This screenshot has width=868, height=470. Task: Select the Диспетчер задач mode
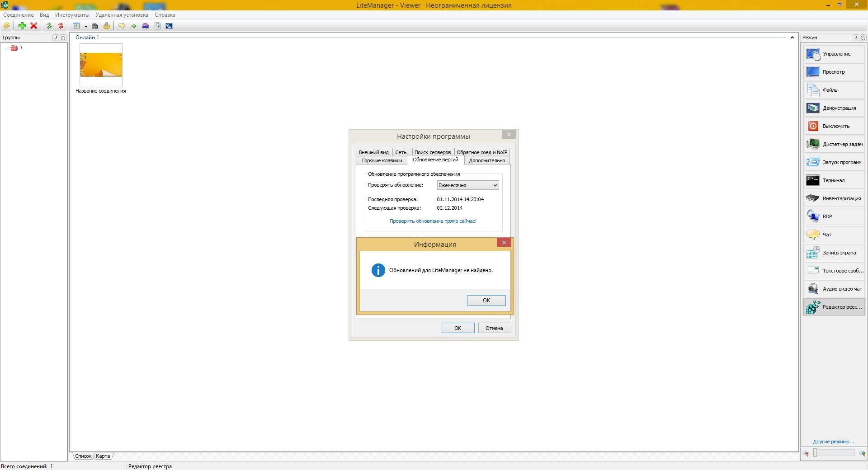834,144
